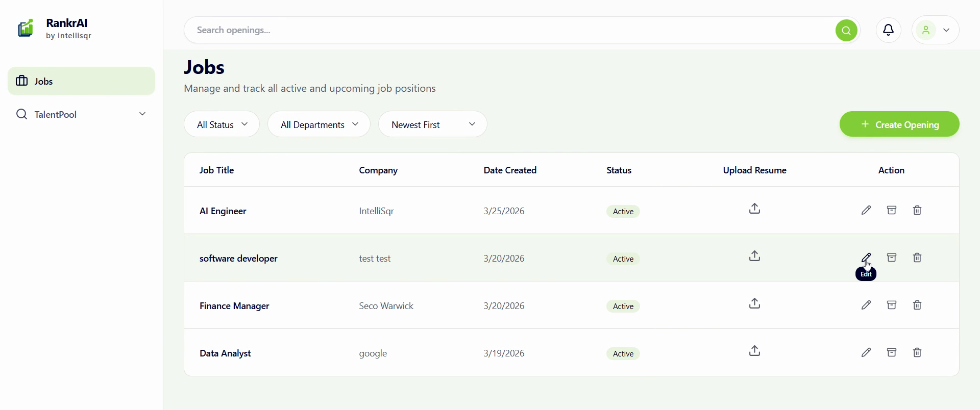
Task: Open the AI Engineer job title
Action: [x=223, y=211]
